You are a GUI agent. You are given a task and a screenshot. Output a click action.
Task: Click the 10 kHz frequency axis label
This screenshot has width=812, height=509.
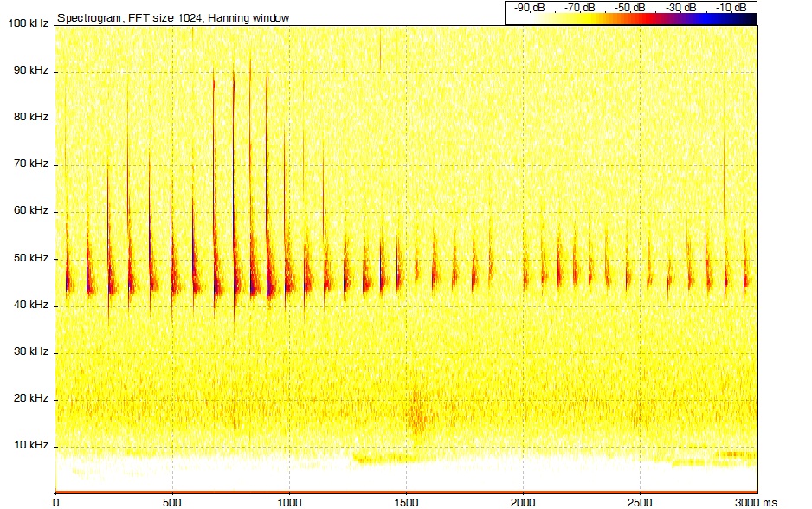pyautogui.click(x=31, y=445)
